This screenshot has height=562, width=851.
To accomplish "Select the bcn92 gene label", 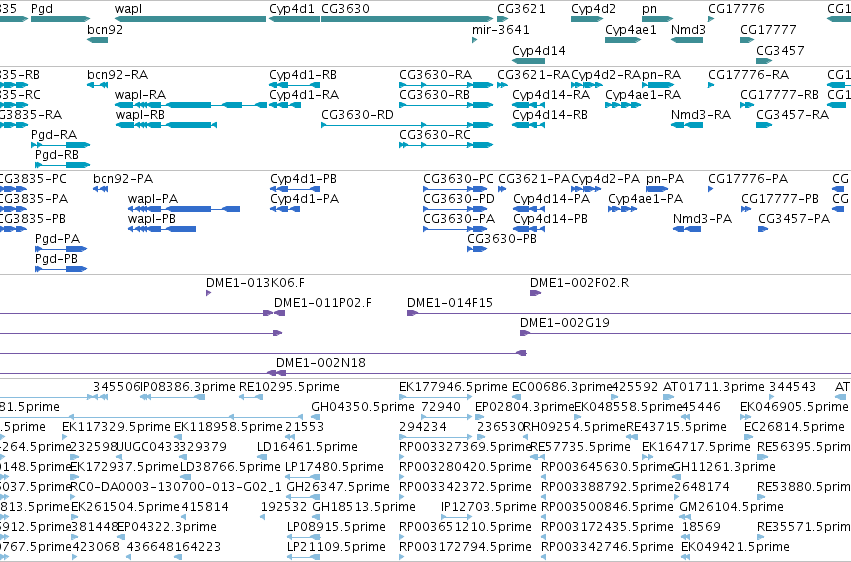I will click(105, 30).
